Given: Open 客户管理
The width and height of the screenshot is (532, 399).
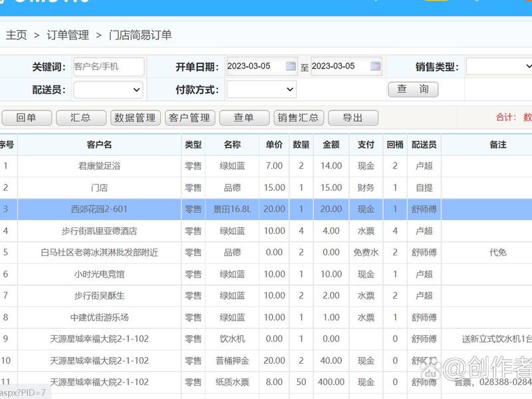Looking at the screenshot, I should (190, 118).
